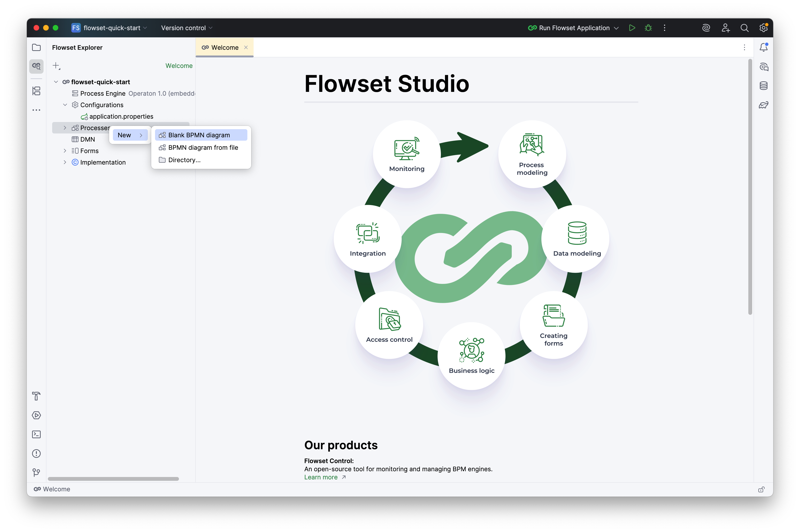The height and width of the screenshot is (532, 800).
Task: Open the Flowset Explorer tool window icon
Action: pos(36,66)
